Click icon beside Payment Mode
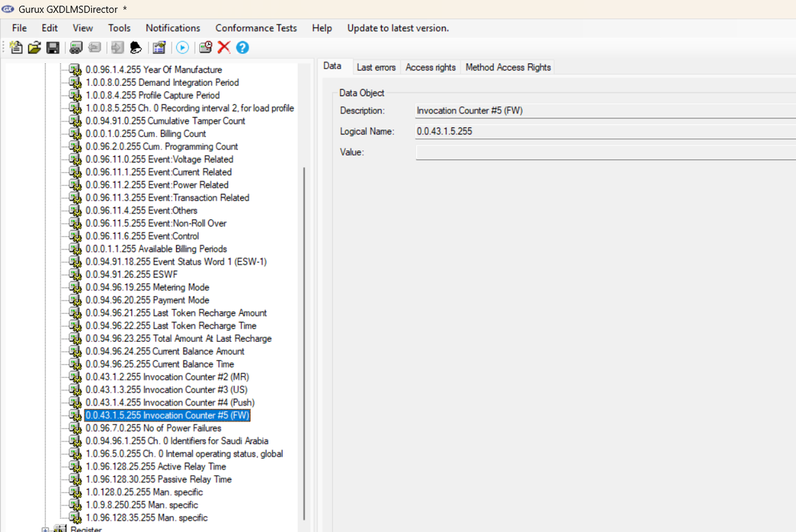 click(x=75, y=300)
